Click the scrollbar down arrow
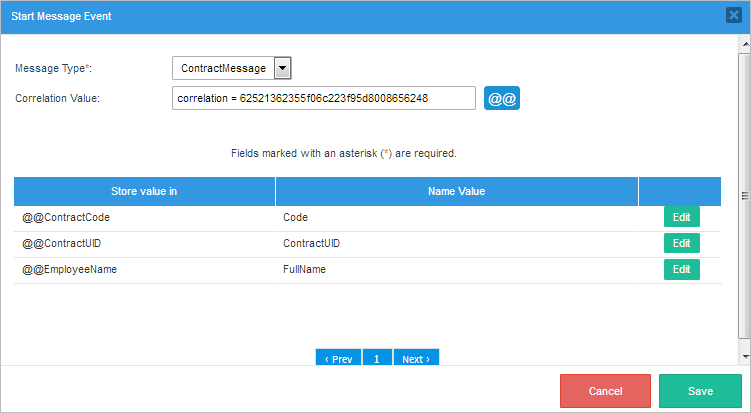The image size is (751, 413). tap(744, 356)
